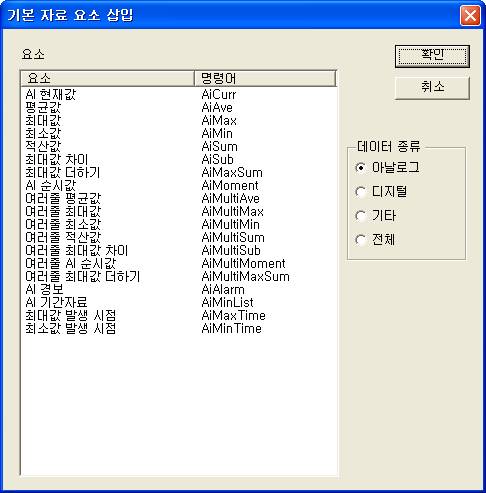Close the 기본 자료 요소 삽입 dialog

pos(470,15)
